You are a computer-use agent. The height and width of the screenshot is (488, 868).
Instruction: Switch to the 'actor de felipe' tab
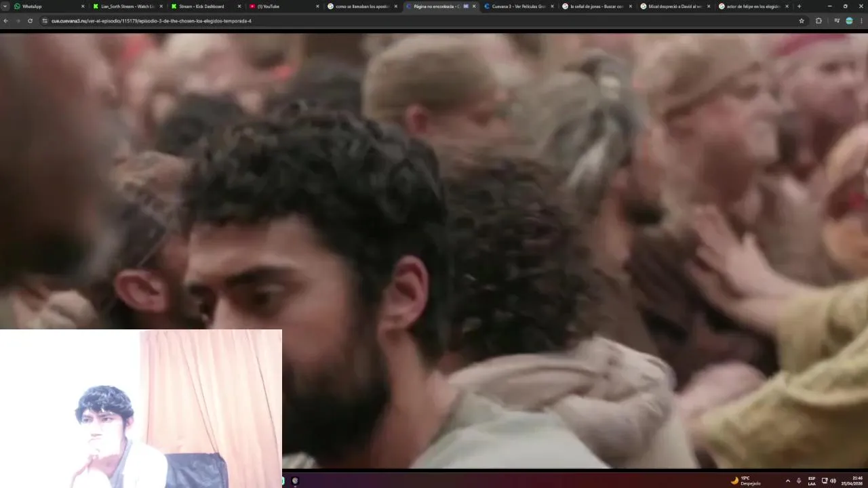[753, 6]
